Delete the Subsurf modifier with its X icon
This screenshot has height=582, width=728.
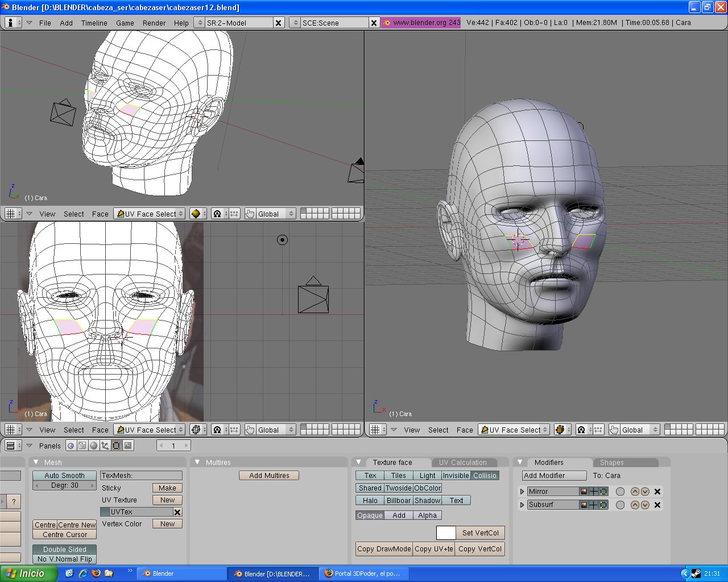657,505
